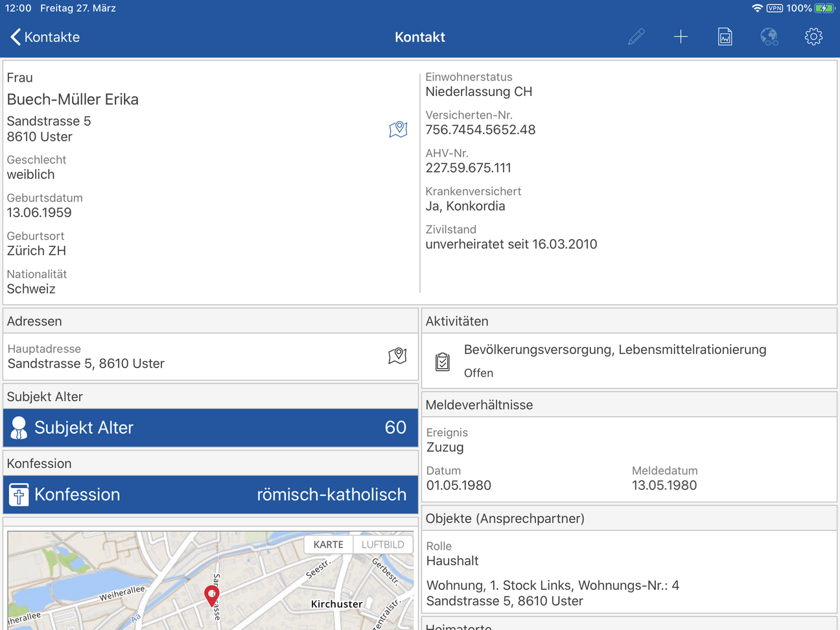Select Ereignis Zuzug entry

click(445, 447)
